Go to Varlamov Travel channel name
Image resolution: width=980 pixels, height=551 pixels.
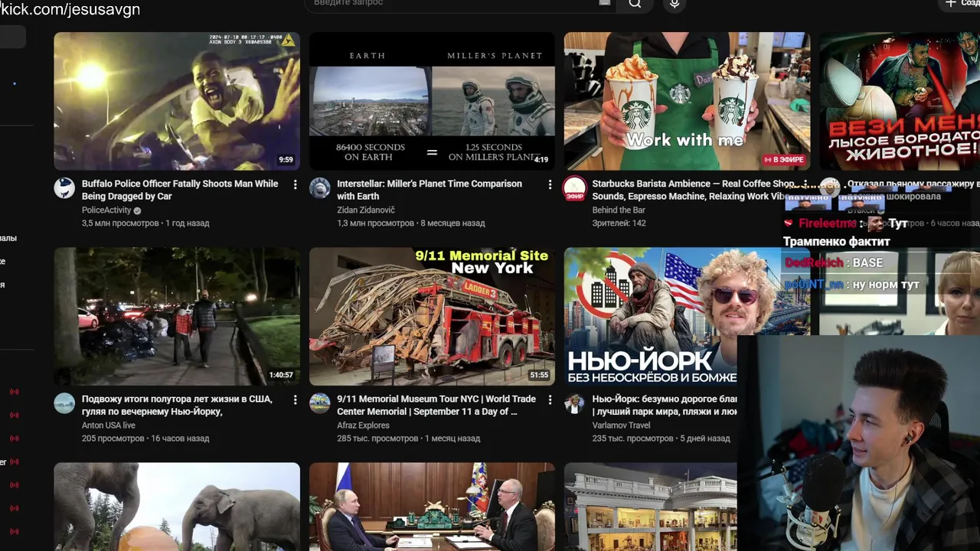(621, 425)
